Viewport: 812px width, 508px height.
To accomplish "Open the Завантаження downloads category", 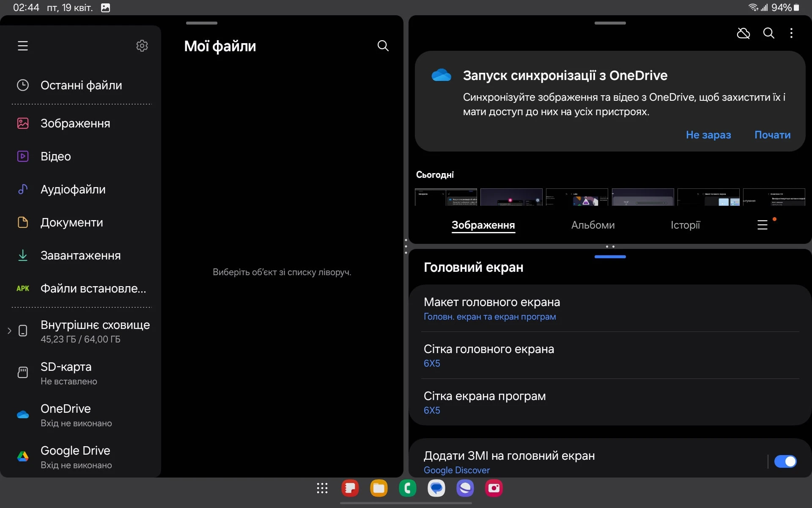I will (x=81, y=255).
